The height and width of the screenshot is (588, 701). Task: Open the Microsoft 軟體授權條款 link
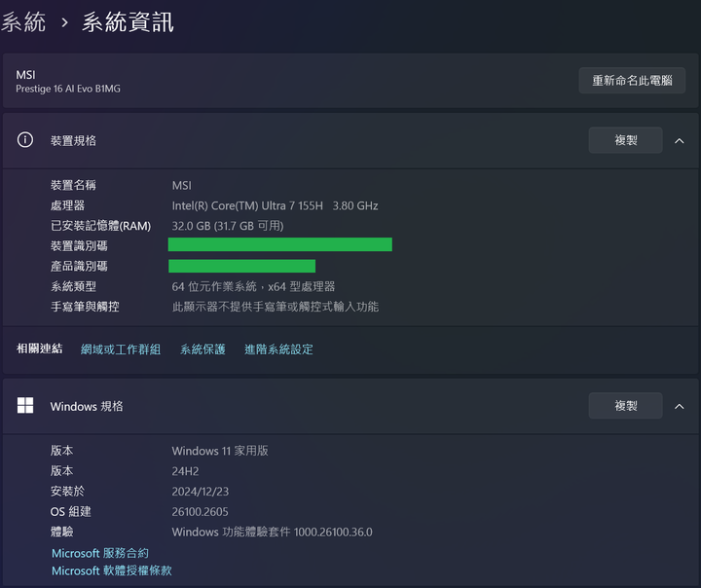[x=112, y=570]
